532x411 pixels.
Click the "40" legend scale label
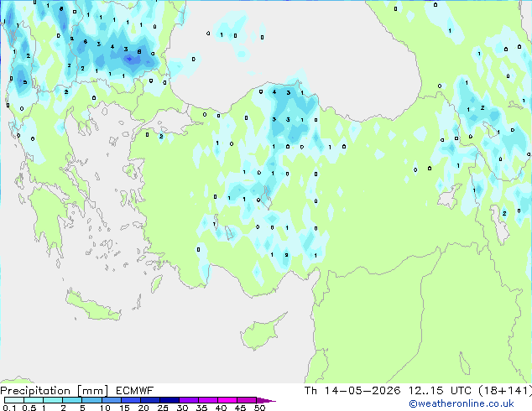pos(221,408)
